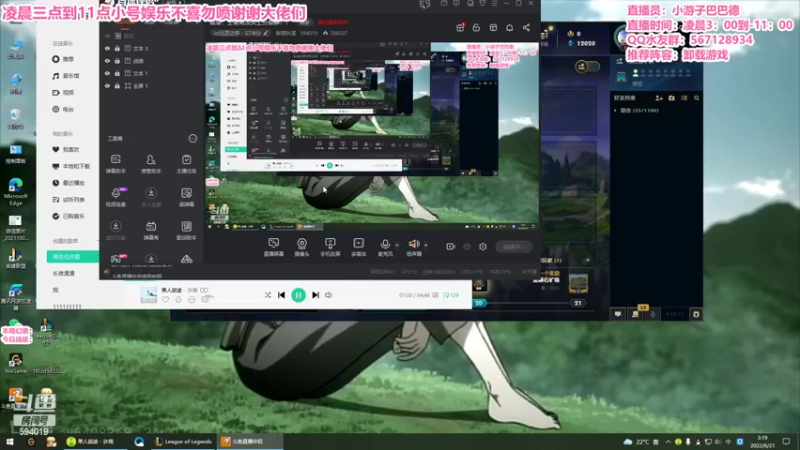Search friends in League client

tap(696, 98)
